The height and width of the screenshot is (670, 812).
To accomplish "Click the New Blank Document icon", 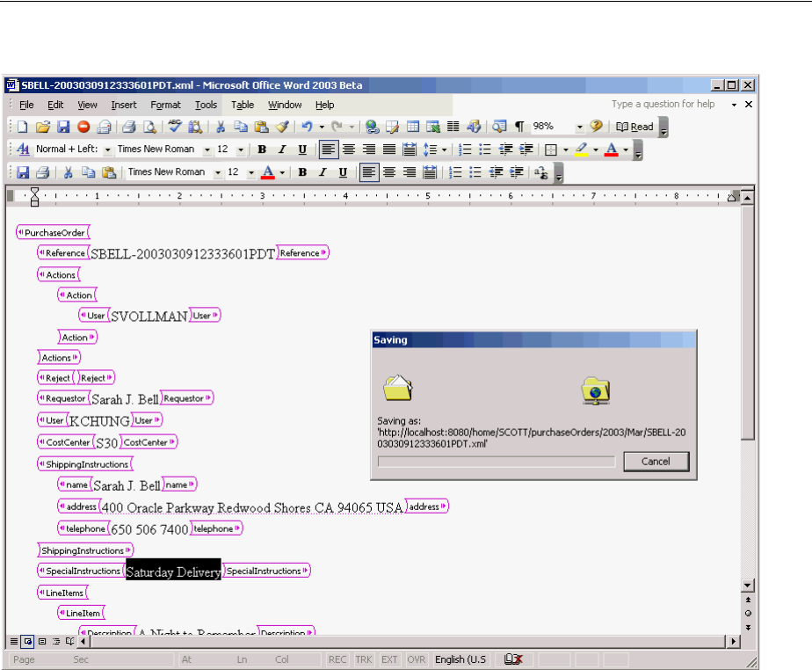I will (x=22, y=127).
